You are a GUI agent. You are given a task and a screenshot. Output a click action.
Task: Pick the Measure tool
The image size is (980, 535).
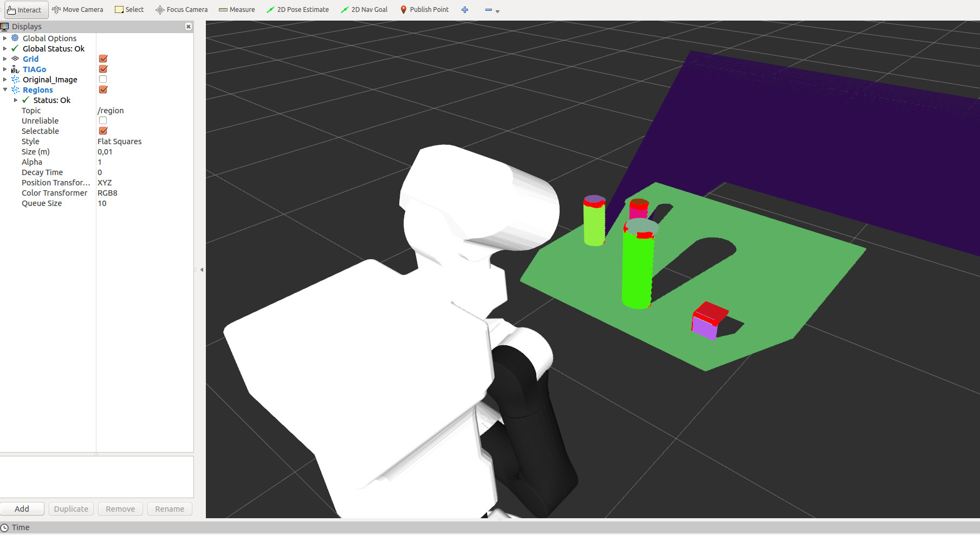tap(237, 10)
